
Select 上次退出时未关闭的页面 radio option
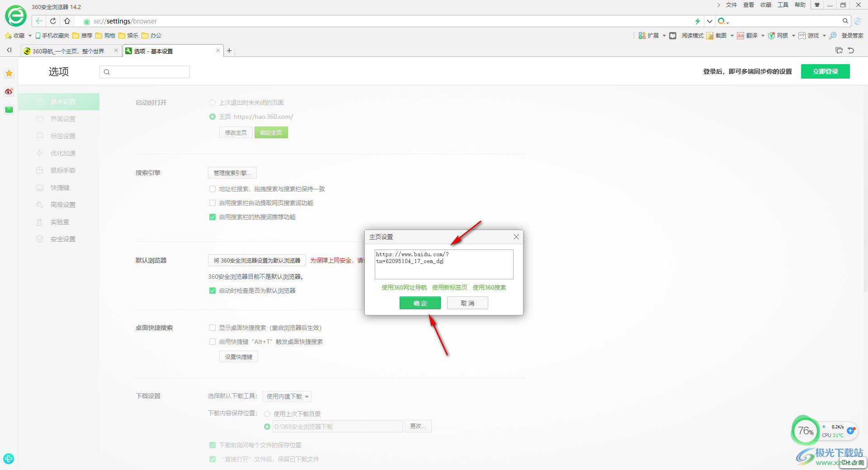pyautogui.click(x=212, y=103)
